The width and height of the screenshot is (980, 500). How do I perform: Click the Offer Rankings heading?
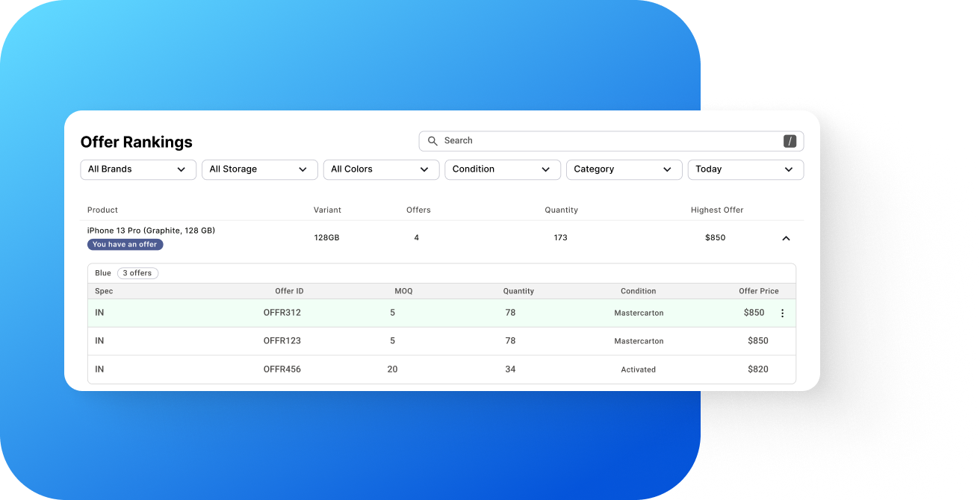(137, 143)
